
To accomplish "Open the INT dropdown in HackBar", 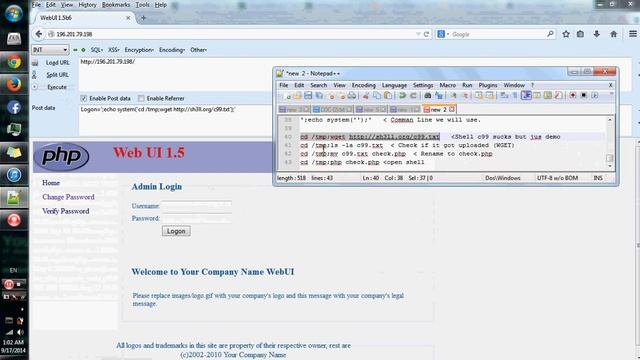I will click(x=49, y=50).
